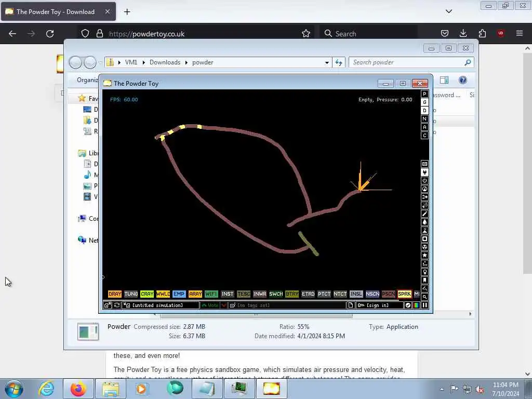Open the Powders category pile icon
This screenshot has height=399, width=532.
tap(424, 230)
